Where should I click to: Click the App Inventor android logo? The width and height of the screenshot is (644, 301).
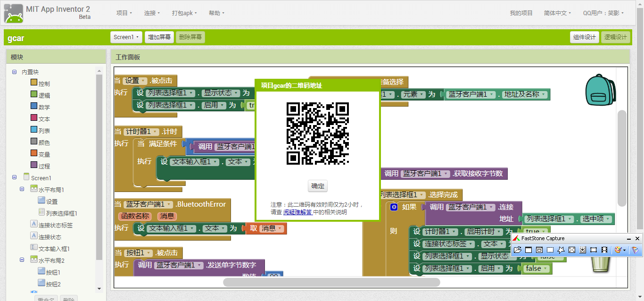(x=14, y=13)
